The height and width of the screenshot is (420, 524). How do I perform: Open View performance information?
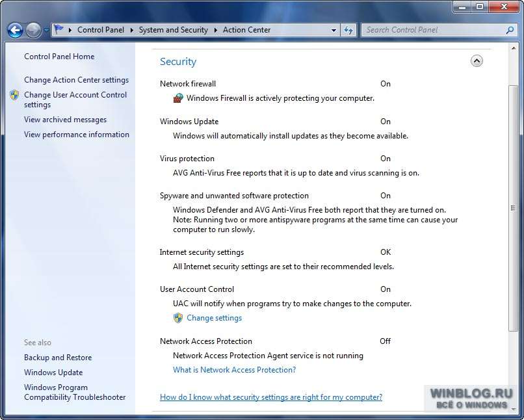click(x=77, y=135)
